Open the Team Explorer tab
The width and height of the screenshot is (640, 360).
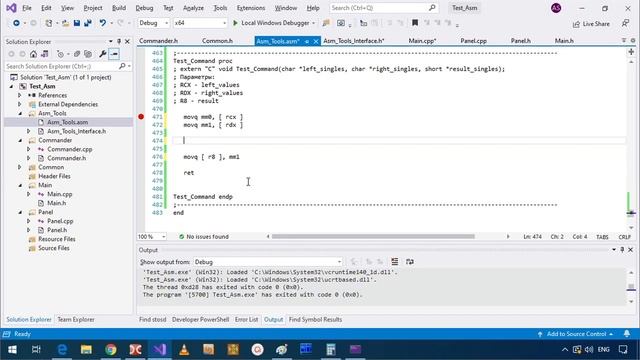[76, 320]
